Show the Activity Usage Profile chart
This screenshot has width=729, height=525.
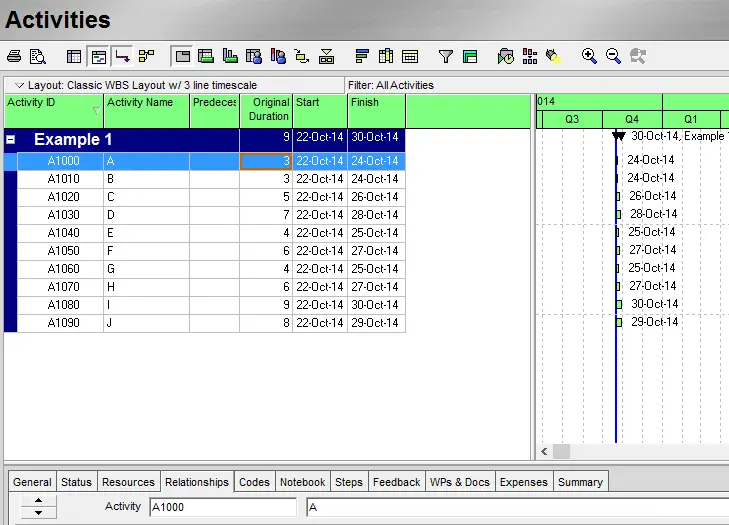pos(230,57)
